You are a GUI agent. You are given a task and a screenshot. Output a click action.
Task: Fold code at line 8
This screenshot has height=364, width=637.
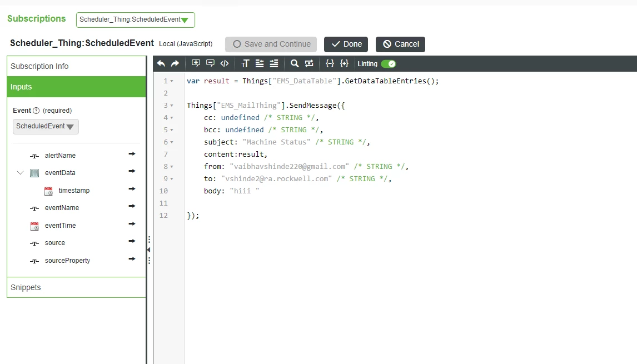coord(172,167)
